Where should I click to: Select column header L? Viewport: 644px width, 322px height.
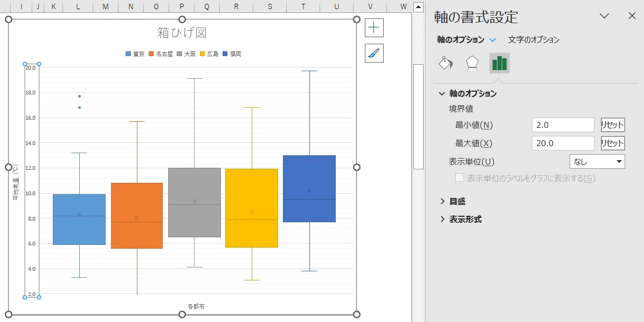pyautogui.click(x=78, y=6)
